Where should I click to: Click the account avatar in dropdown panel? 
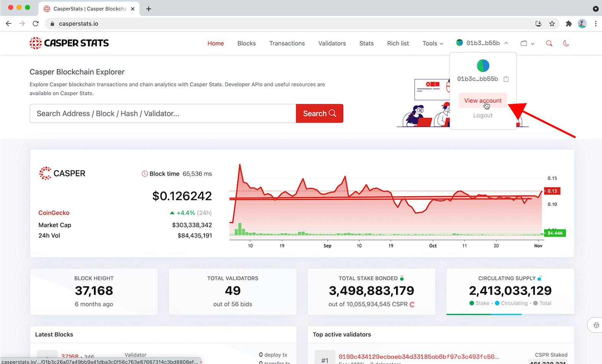(483, 66)
